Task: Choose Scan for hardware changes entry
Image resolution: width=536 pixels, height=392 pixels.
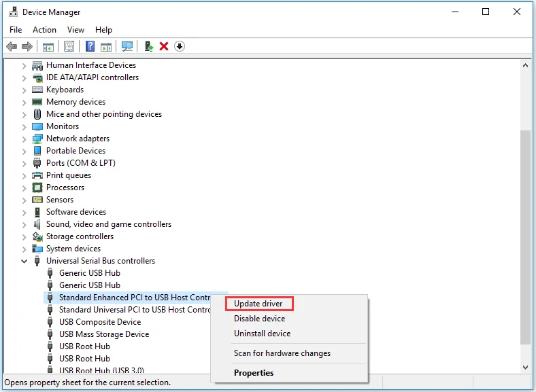Action: point(282,353)
